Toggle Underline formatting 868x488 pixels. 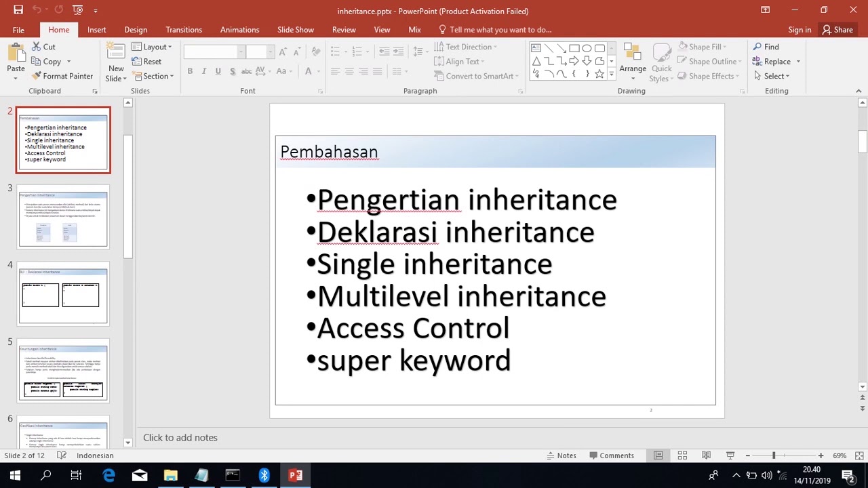218,71
